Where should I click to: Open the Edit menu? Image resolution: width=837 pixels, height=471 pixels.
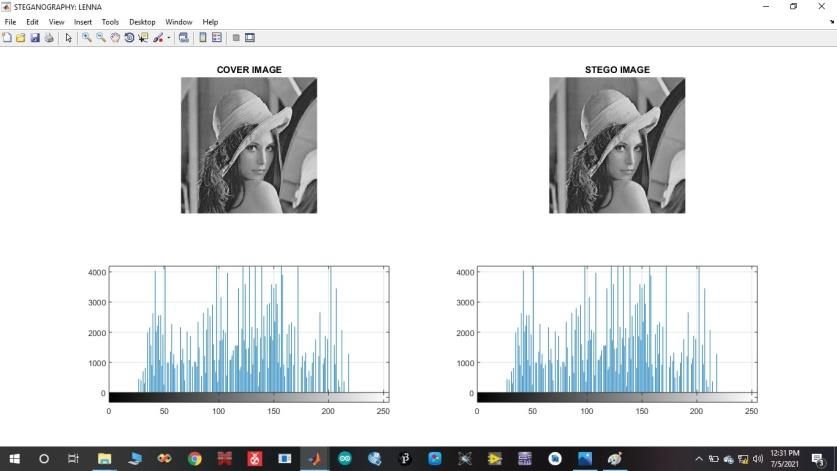(33, 22)
